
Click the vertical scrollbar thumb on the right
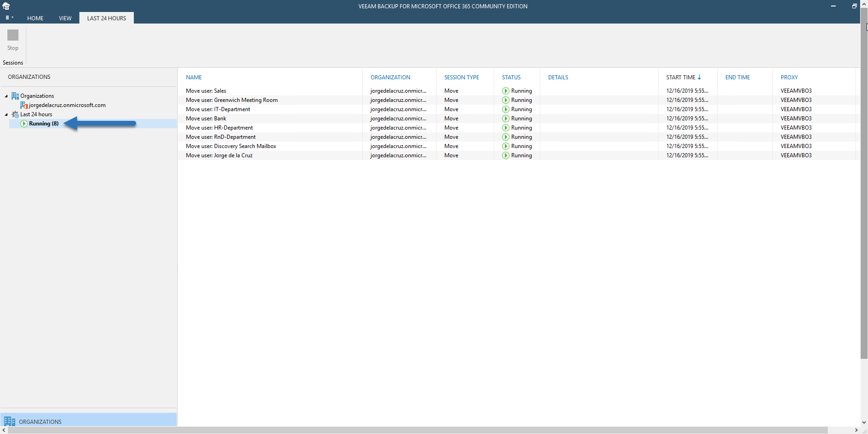pyautogui.click(x=864, y=183)
